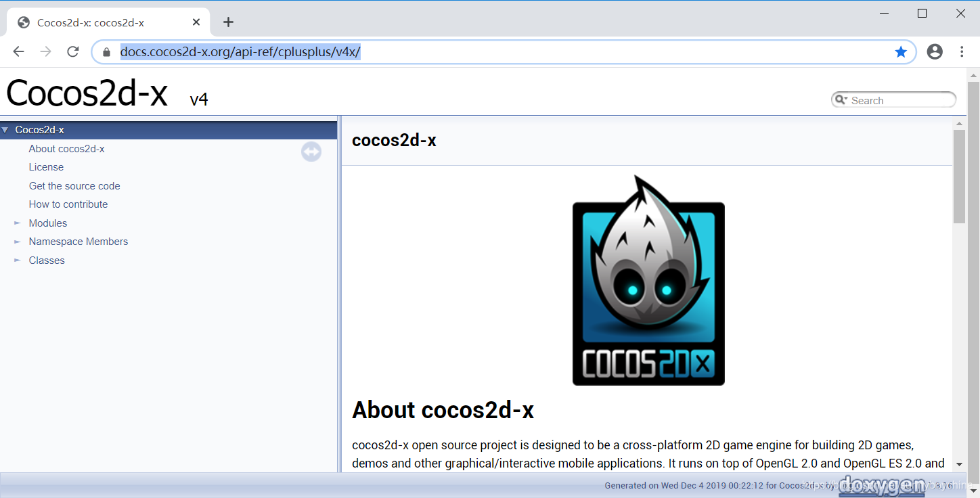Screen dimensions: 980x498
Task: Click the globe favicon on the tab
Action: tap(24, 22)
